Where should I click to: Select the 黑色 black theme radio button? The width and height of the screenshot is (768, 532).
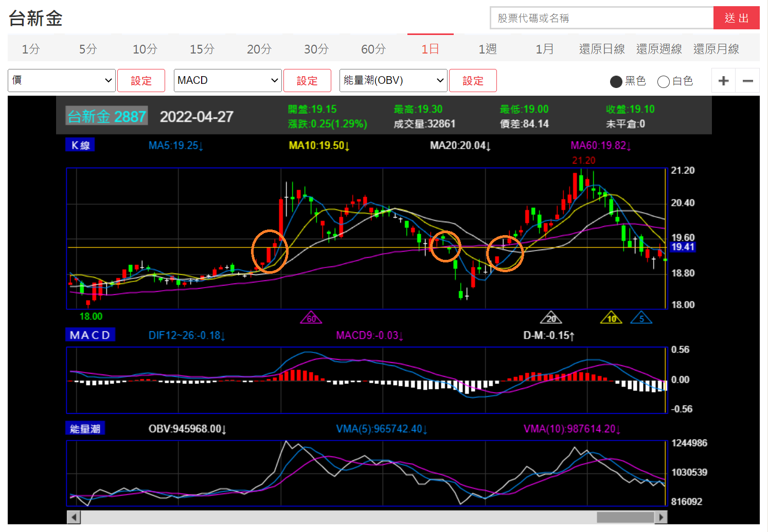[x=616, y=81]
